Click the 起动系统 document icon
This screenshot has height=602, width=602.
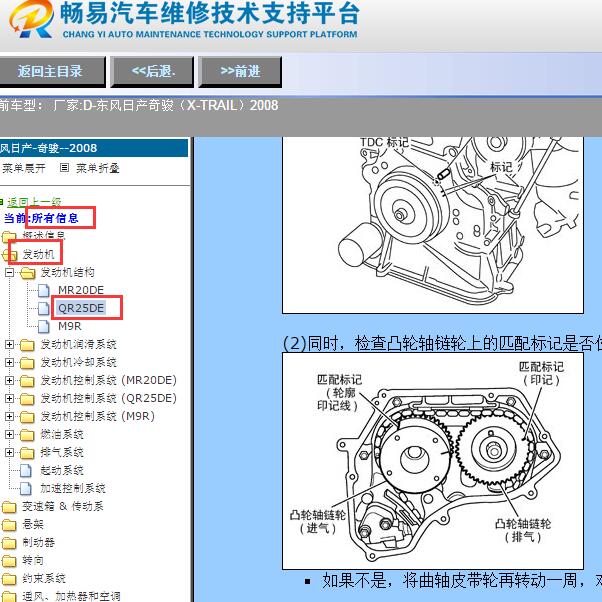(x=26, y=470)
